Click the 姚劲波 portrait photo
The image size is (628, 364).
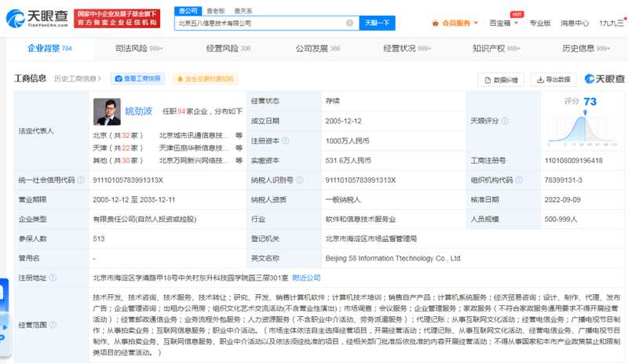point(107,111)
